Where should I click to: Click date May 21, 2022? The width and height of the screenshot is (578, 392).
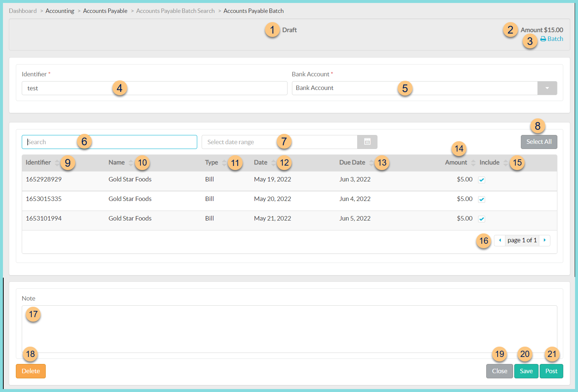pos(272,218)
